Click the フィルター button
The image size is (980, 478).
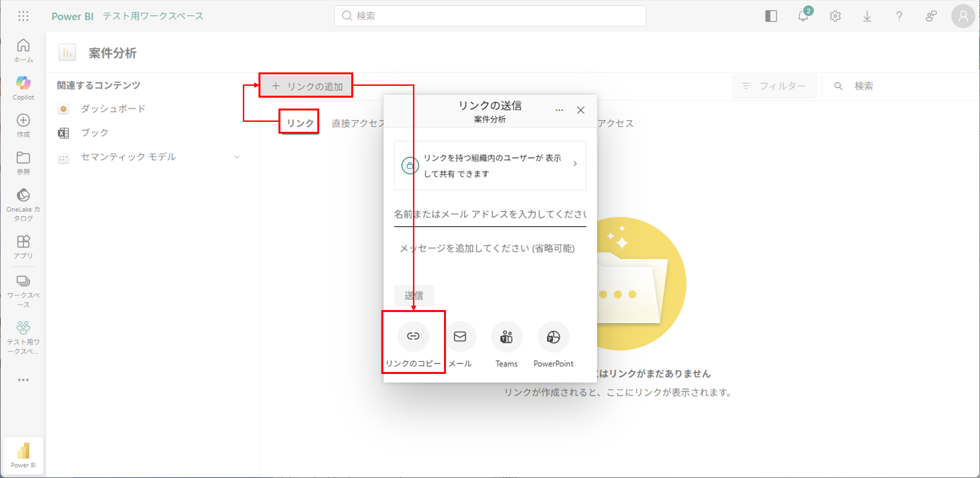click(774, 86)
